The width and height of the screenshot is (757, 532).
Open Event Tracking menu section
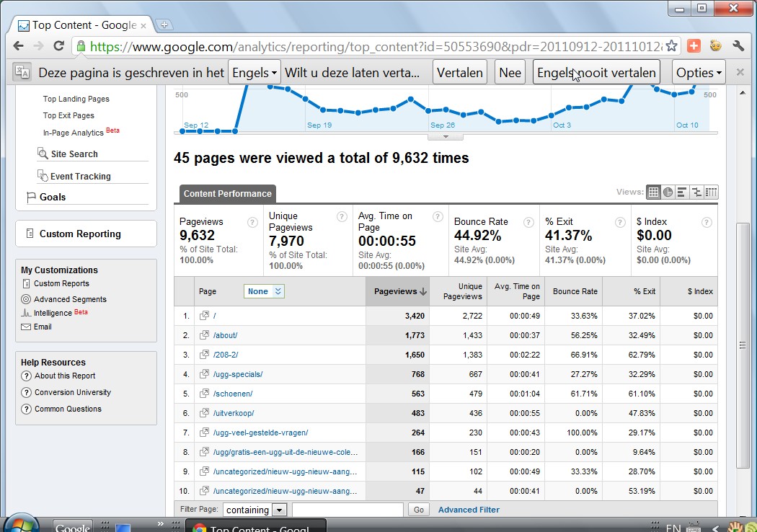pyautogui.click(x=81, y=176)
